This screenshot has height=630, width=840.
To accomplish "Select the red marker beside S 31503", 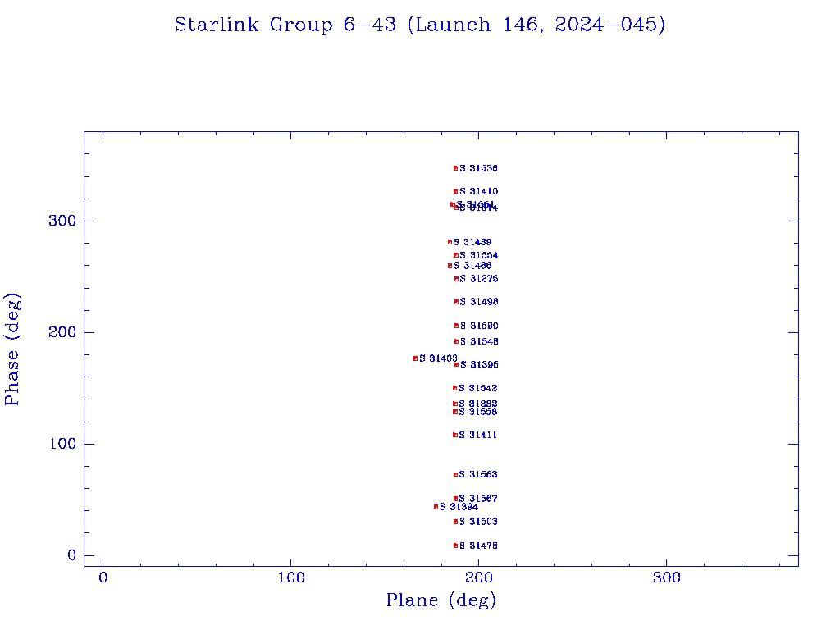I will 456,521.
